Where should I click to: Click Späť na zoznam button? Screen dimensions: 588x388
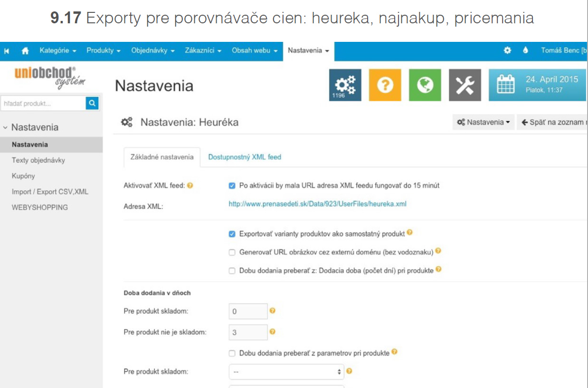pyautogui.click(x=553, y=122)
